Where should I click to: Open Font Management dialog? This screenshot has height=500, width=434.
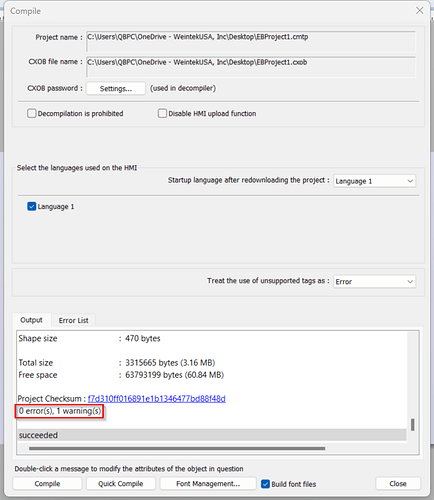[x=208, y=484]
